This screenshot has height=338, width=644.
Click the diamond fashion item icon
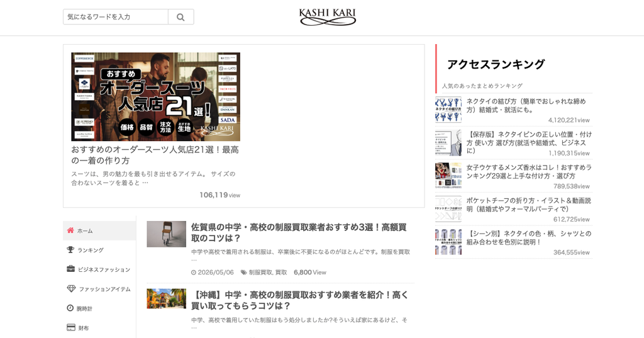tap(71, 289)
